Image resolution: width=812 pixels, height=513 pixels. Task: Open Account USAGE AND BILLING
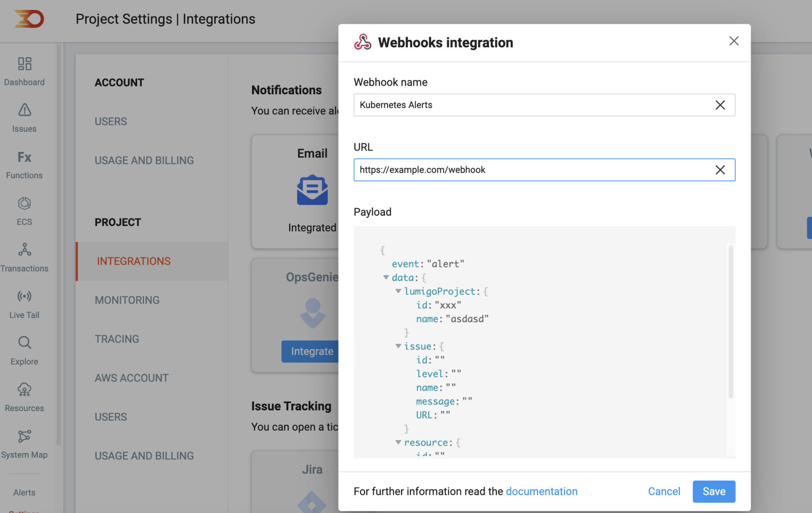pos(144,160)
